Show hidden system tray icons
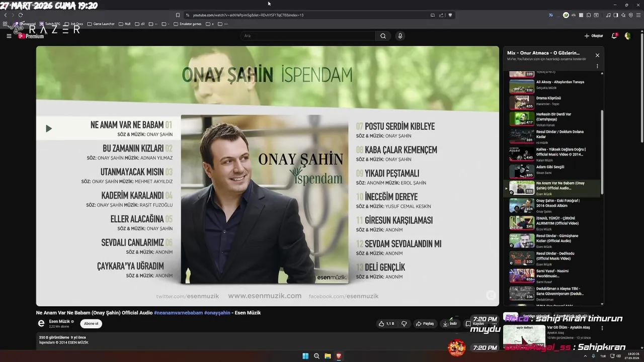This screenshot has width=644, height=362. [585, 356]
